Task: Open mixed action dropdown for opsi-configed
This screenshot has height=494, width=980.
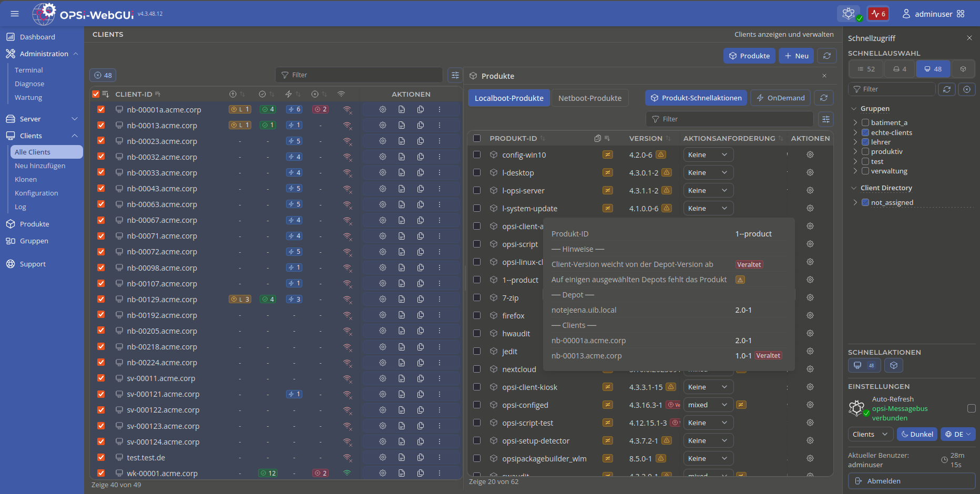Action: [708, 405]
